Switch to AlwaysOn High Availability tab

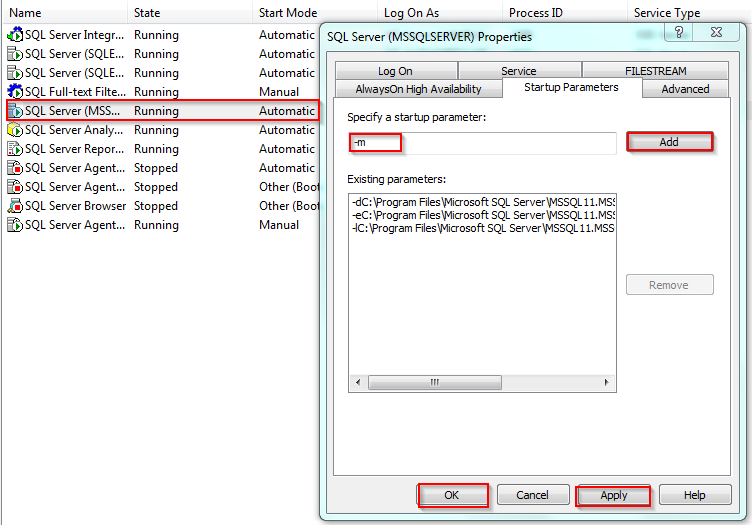pyautogui.click(x=418, y=89)
